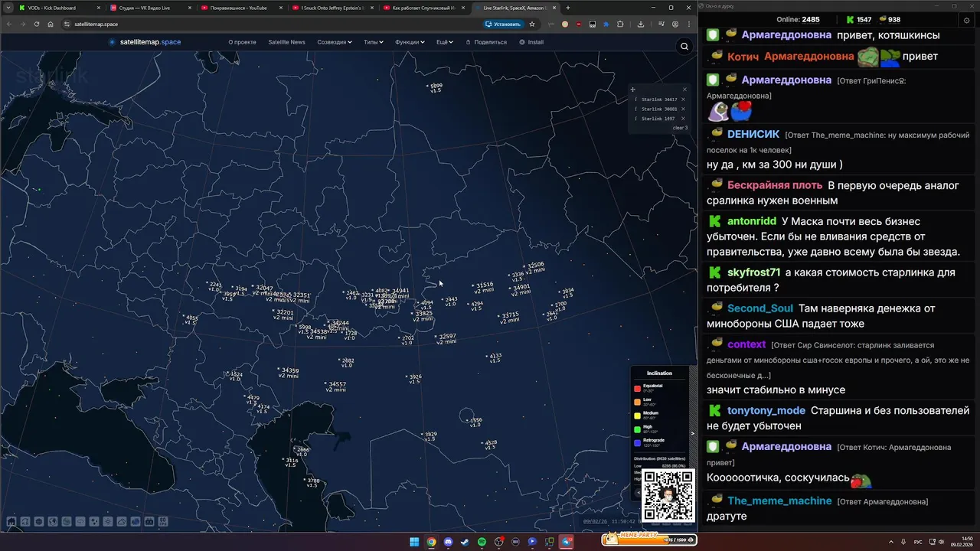980x551 pixels.
Task: Click the move handle of the selection panel
Action: (632, 90)
